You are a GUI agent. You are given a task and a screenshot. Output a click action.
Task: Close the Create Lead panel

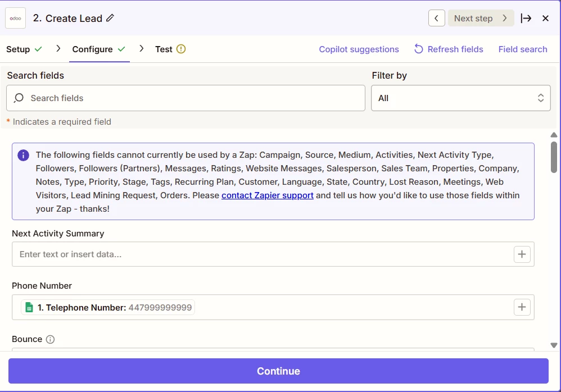pos(545,18)
